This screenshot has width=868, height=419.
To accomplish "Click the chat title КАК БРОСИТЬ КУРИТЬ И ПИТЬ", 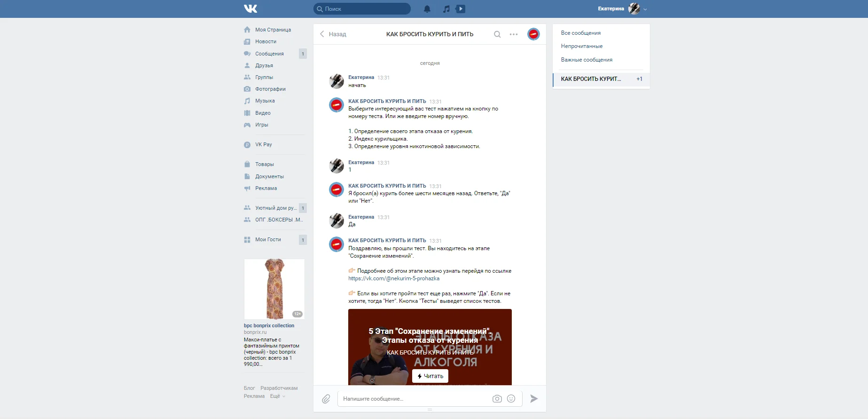I will click(430, 34).
